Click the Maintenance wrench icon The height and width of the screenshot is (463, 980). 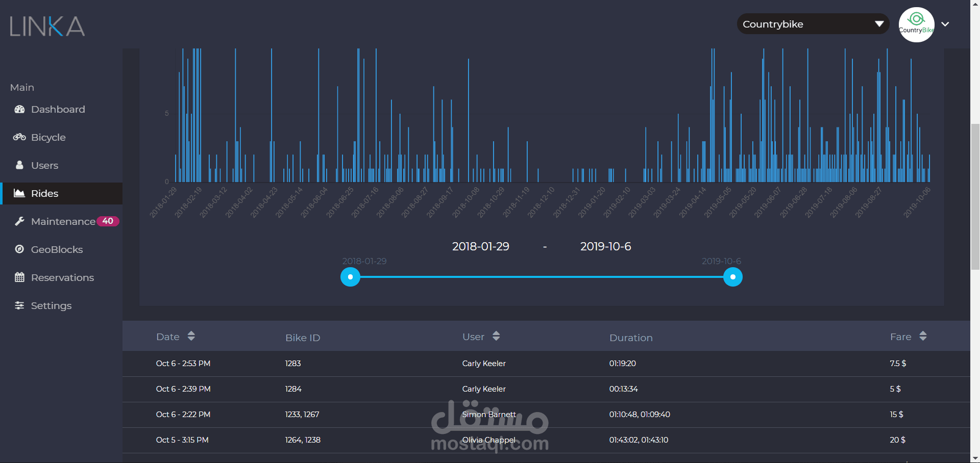click(19, 221)
